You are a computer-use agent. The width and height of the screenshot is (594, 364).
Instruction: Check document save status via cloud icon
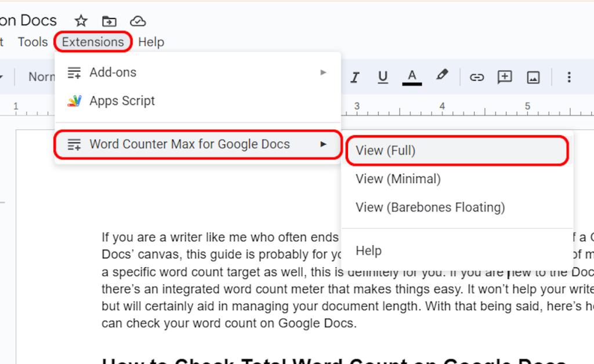[x=138, y=21]
